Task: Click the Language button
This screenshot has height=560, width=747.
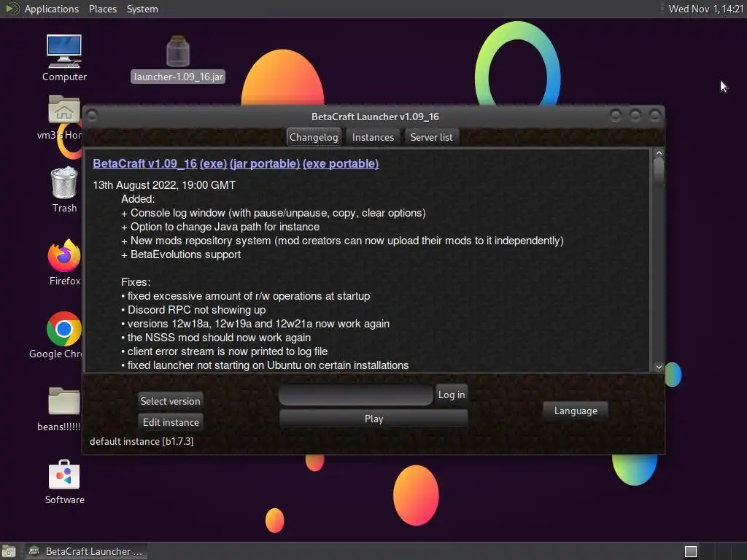Action: tap(576, 411)
